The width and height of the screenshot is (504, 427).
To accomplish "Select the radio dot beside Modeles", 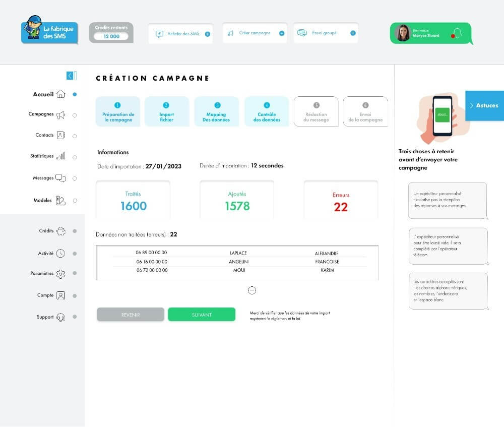I will pyautogui.click(x=75, y=200).
